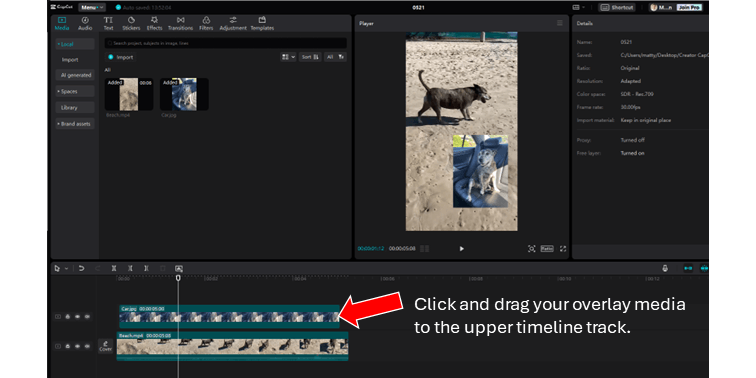The width and height of the screenshot is (756, 378).
Task: Lock the Car.jpg overlay track
Action: click(68, 317)
